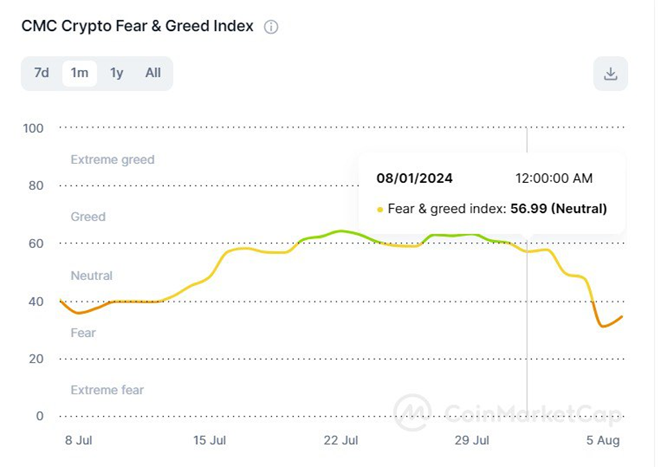Click the 08/01/2024 date in the tooltip

pyautogui.click(x=414, y=178)
